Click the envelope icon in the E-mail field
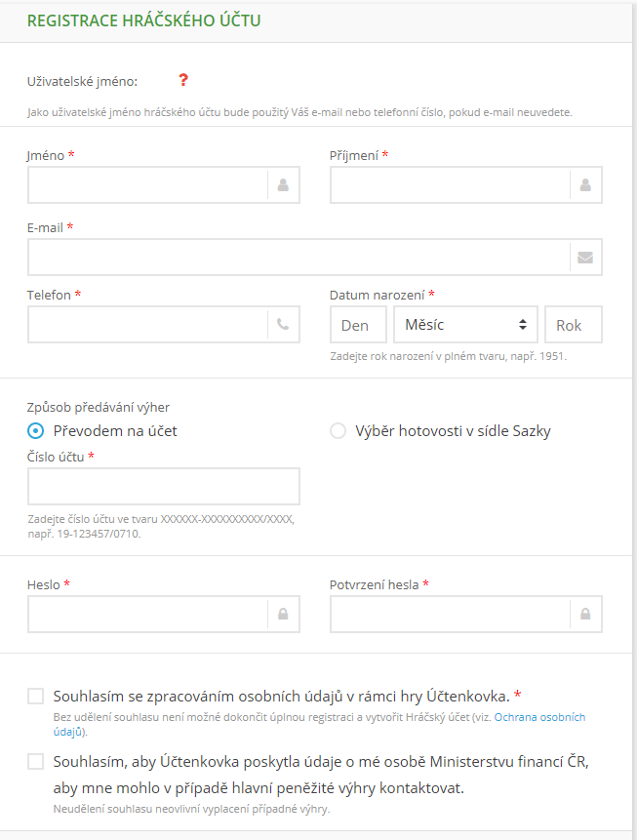This screenshot has width=637, height=840. pyautogui.click(x=586, y=257)
